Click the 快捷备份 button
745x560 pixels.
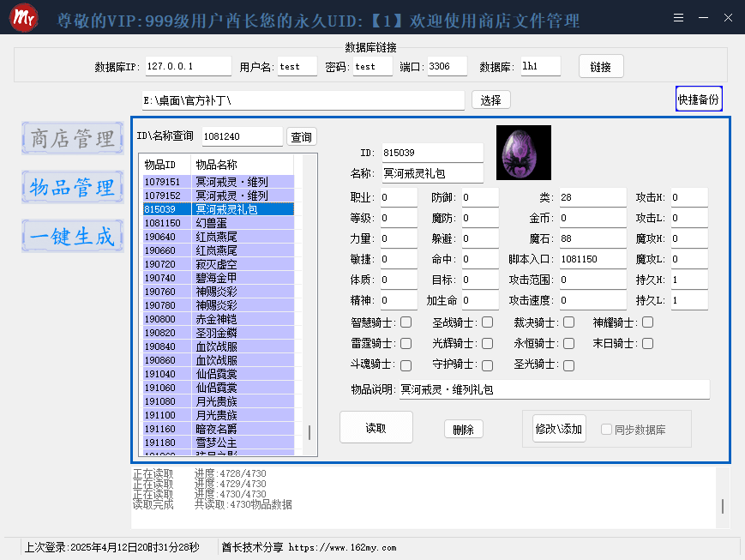click(698, 99)
